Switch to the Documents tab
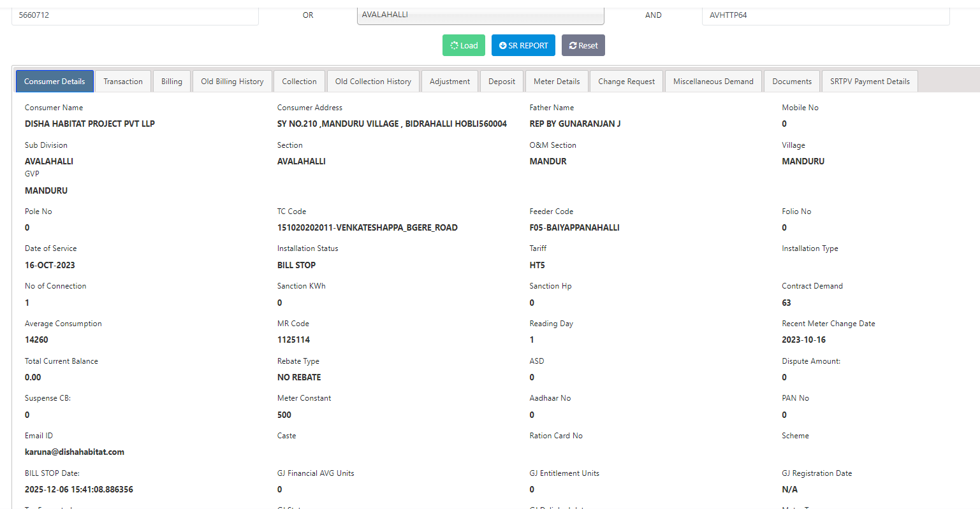The image size is (980, 509). [792, 82]
